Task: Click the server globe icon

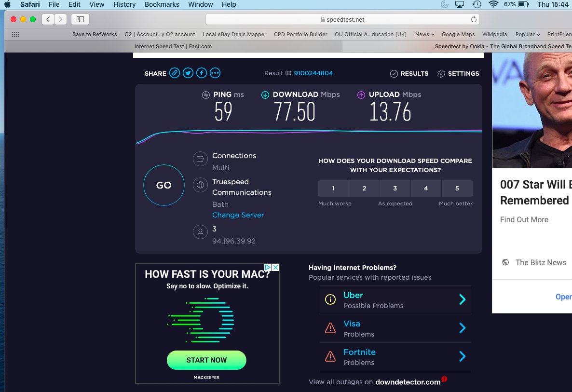Action: tap(200, 185)
